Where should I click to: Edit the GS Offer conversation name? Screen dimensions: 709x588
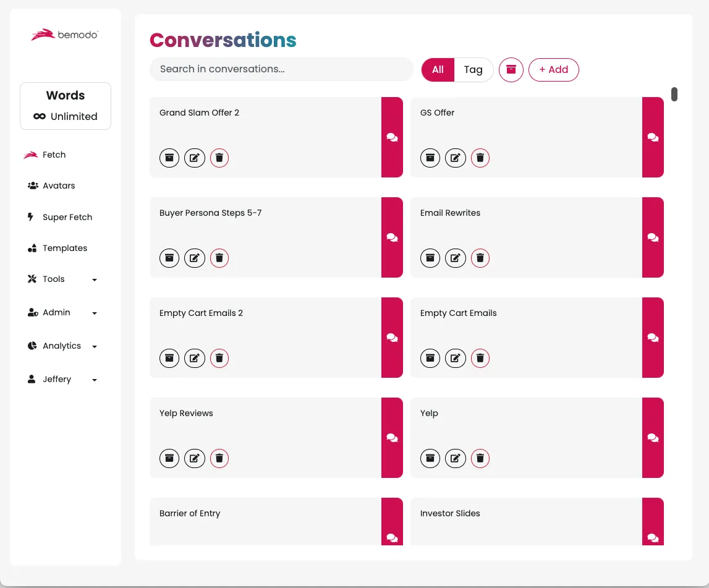tap(456, 158)
